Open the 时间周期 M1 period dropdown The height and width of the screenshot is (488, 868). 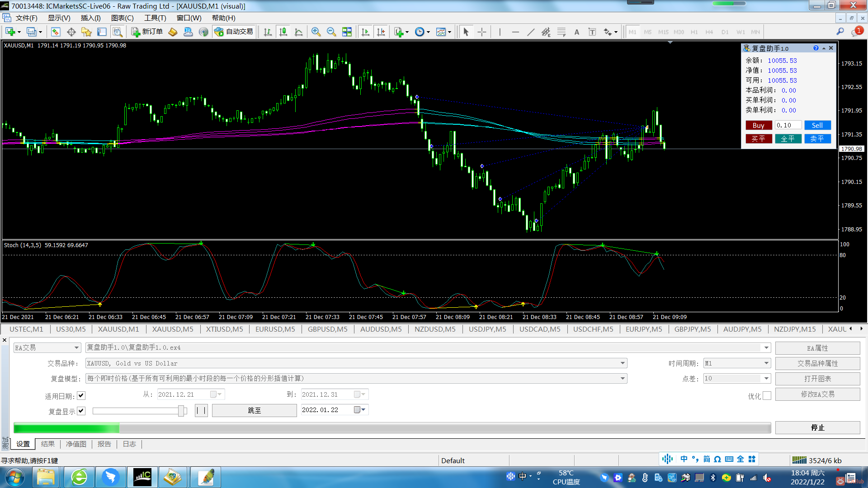766,363
